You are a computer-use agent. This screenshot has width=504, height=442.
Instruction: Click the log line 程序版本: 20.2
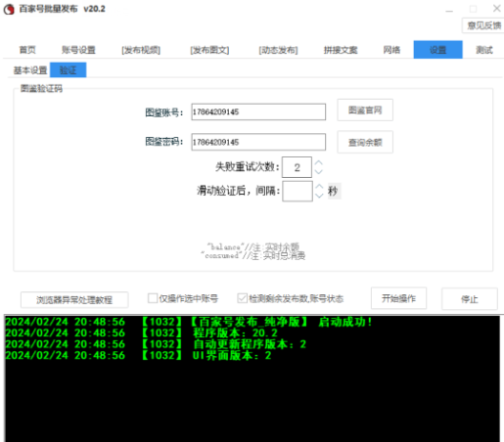click(142, 332)
